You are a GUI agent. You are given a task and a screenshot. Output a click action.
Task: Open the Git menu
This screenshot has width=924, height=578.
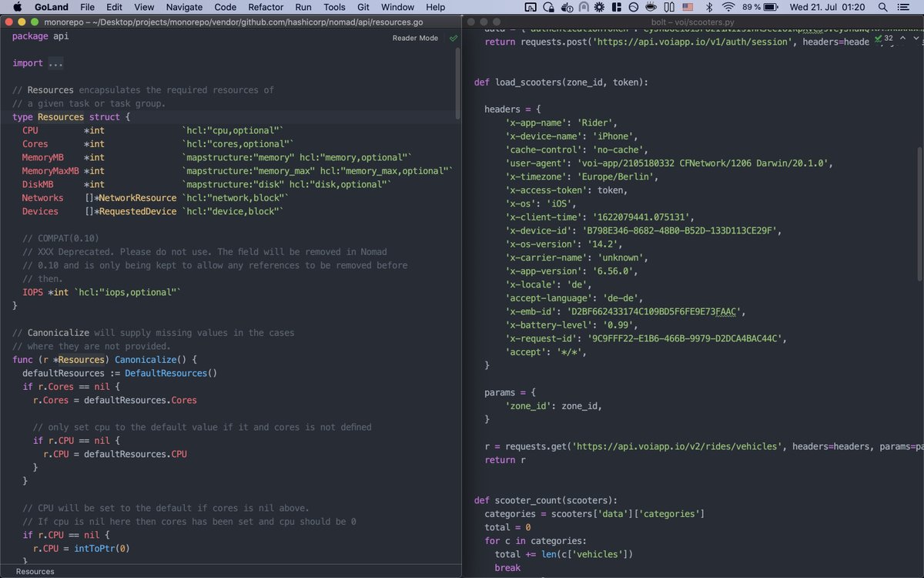[x=363, y=7]
